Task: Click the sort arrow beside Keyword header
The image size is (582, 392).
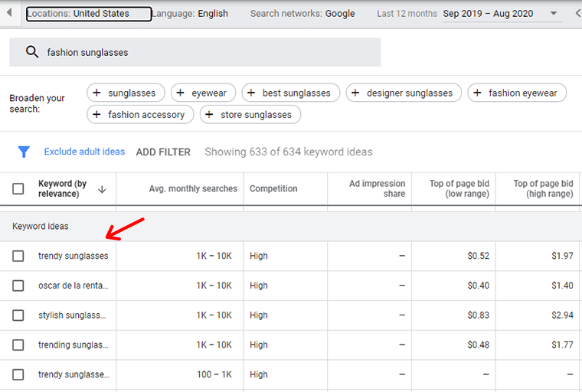Action: [x=102, y=189]
